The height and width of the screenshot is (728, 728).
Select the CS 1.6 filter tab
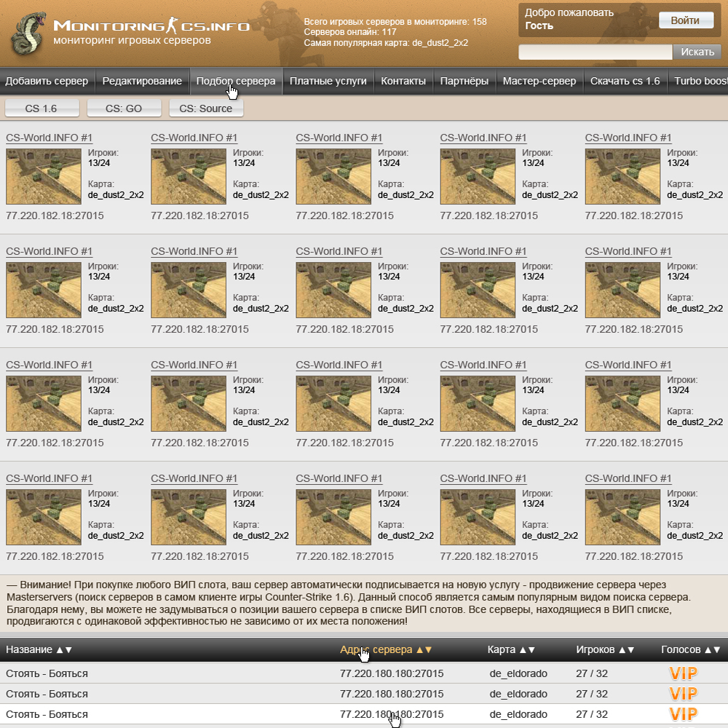coord(41,108)
